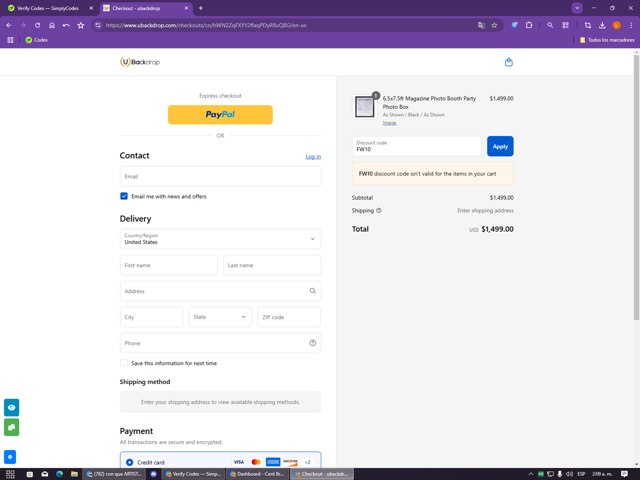Open site info icon in address bar
Screen dimensions: 640x480
tap(98, 25)
